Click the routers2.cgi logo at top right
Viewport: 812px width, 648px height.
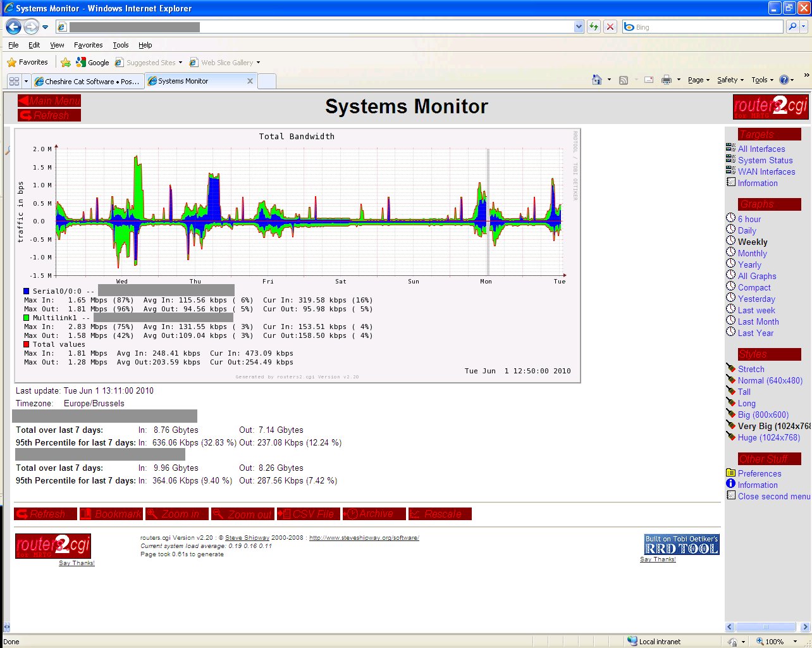(x=770, y=106)
